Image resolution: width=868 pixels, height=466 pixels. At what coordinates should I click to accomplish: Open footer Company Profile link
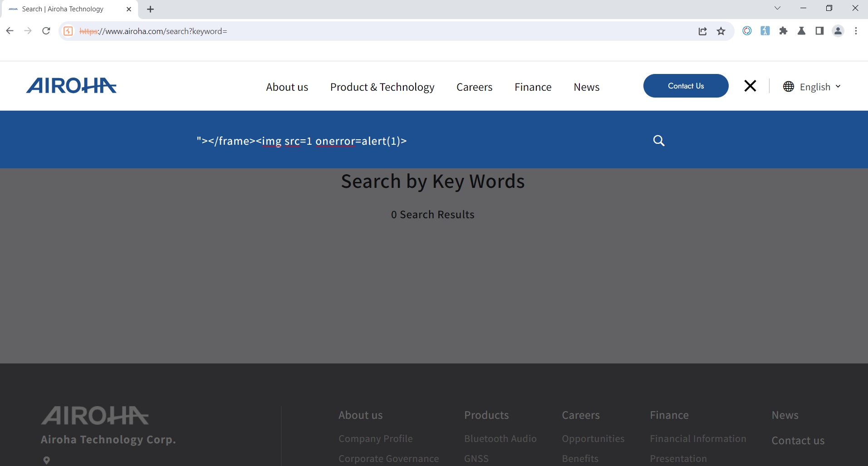point(376,438)
